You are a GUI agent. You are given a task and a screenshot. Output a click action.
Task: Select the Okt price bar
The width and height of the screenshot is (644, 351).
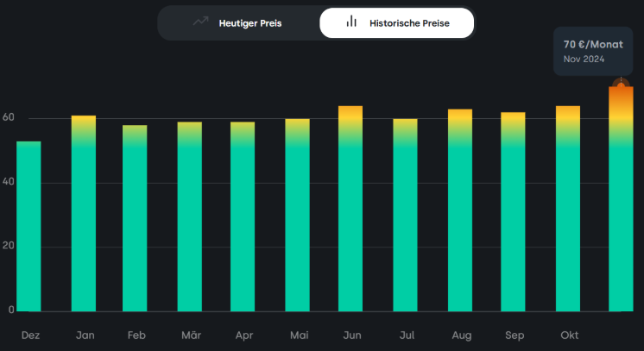(x=568, y=209)
